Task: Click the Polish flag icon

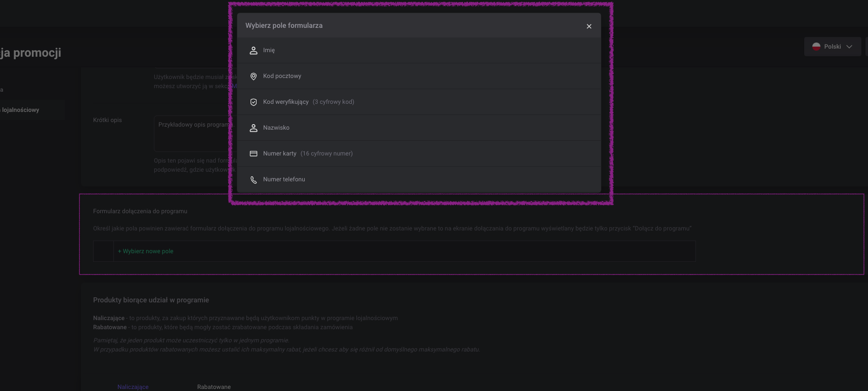Action: (816, 47)
